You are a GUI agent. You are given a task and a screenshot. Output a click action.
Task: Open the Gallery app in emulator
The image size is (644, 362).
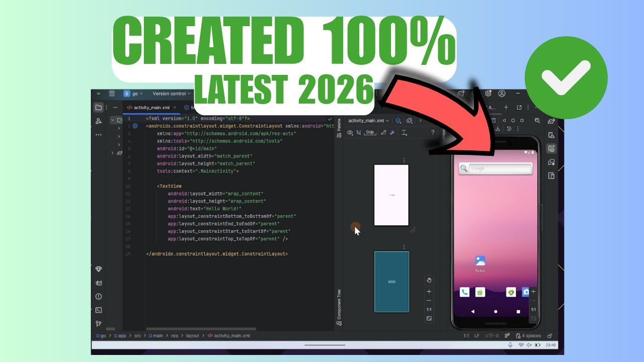[x=480, y=263]
